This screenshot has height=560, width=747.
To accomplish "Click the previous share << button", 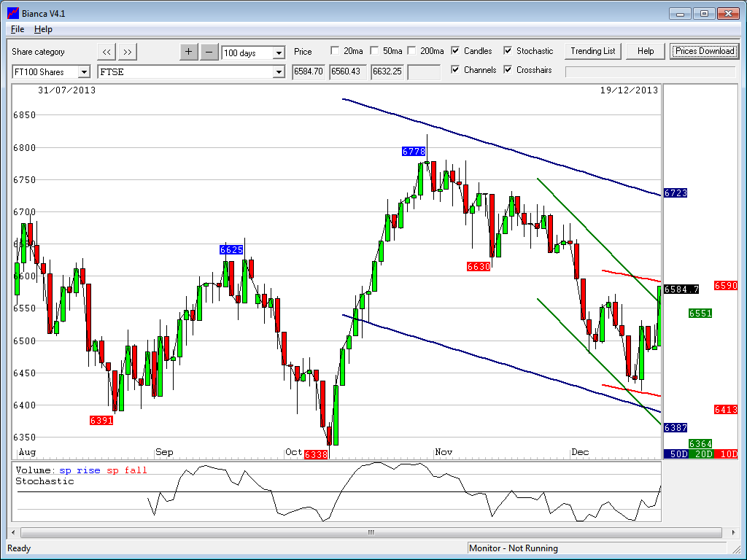I will 107,52.
